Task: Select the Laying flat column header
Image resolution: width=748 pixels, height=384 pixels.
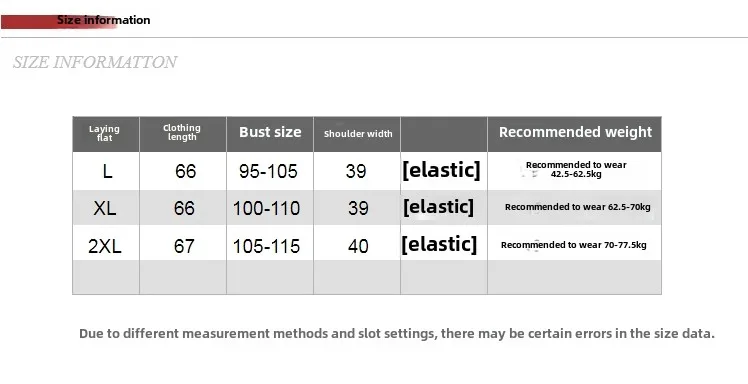Action: tap(104, 134)
